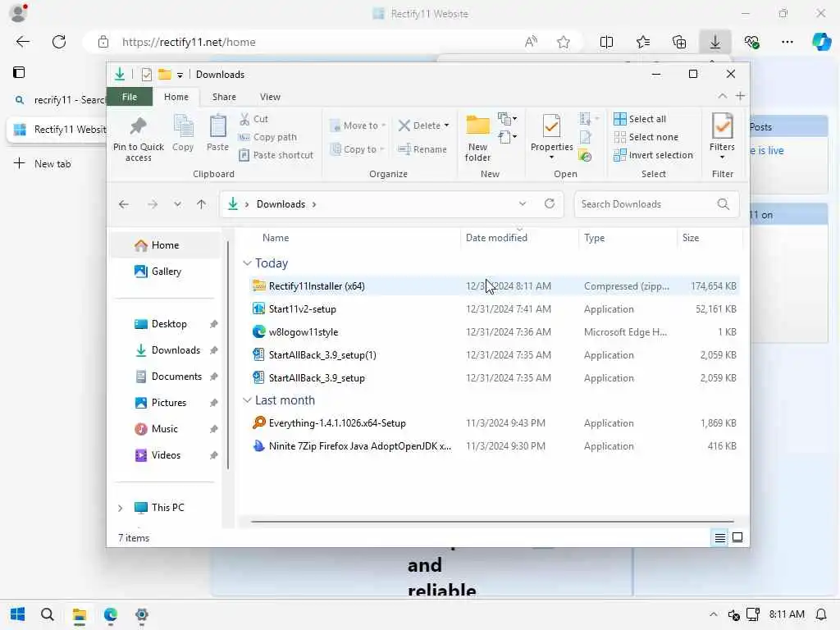This screenshot has width=840, height=630.
Task: Click Paste shortcut command
Action: 276,155
